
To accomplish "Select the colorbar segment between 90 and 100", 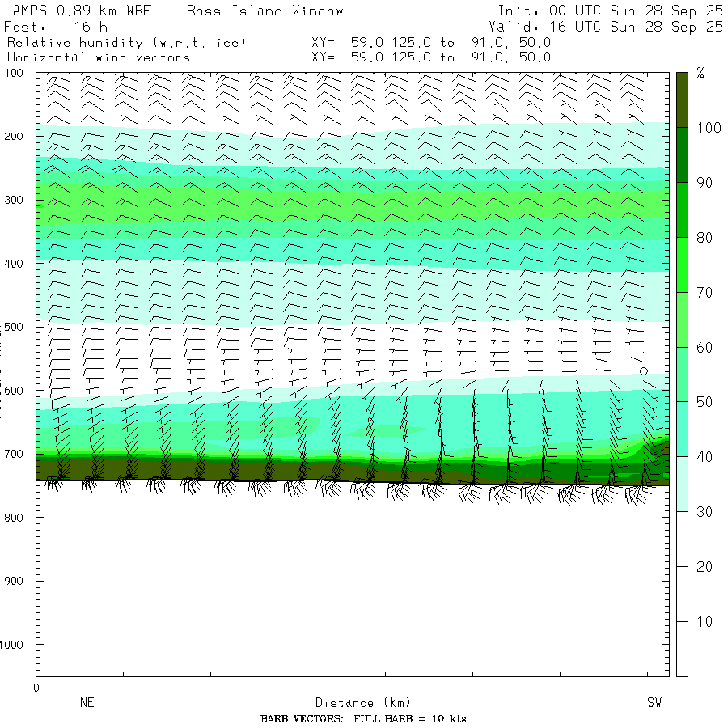I will coord(682,154).
